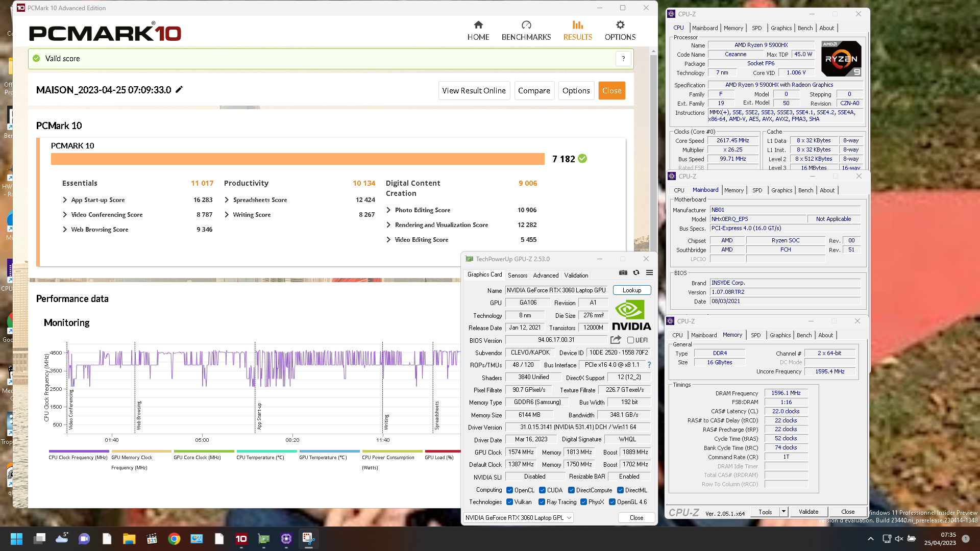
Task: Open Graphics tab in bottom CPU-Z window
Action: (x=780, y=335)
